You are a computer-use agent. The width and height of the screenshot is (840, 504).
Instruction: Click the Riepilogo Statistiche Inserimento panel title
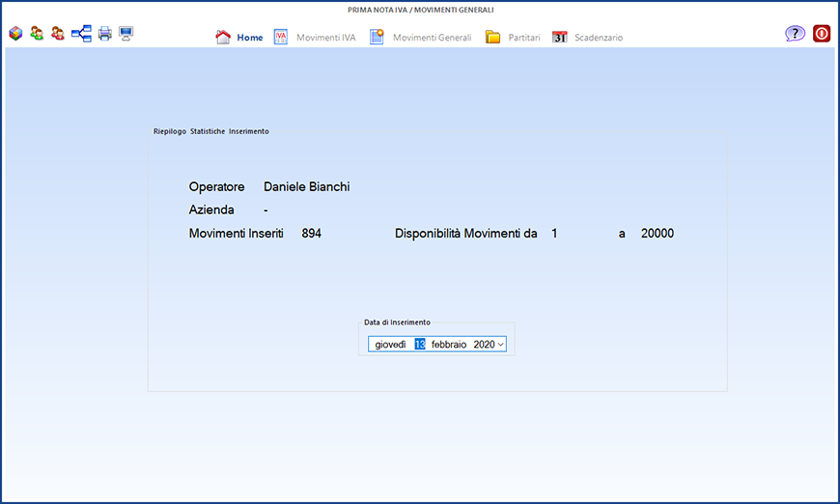click(210, 131)
